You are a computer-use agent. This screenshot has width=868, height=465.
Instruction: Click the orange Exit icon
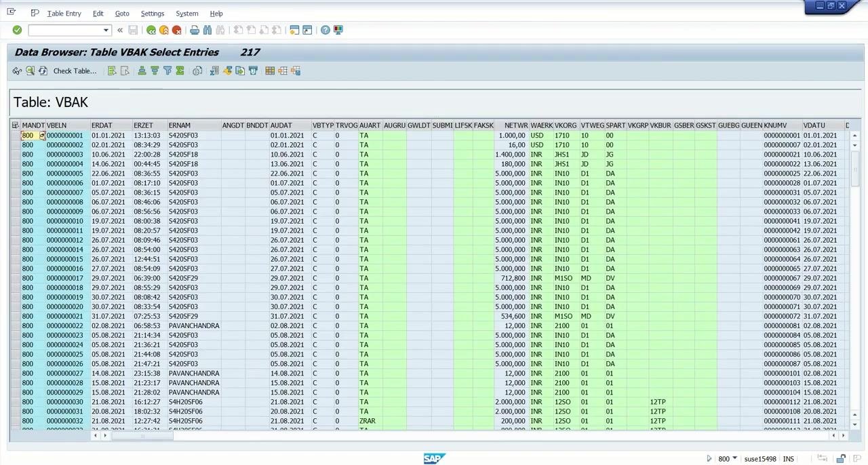tap(164, 30)
